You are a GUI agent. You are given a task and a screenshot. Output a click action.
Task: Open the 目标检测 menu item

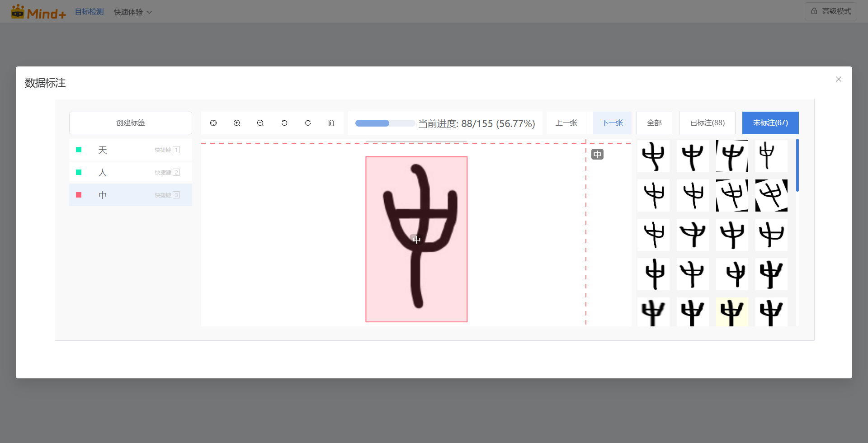coord(89,12)
